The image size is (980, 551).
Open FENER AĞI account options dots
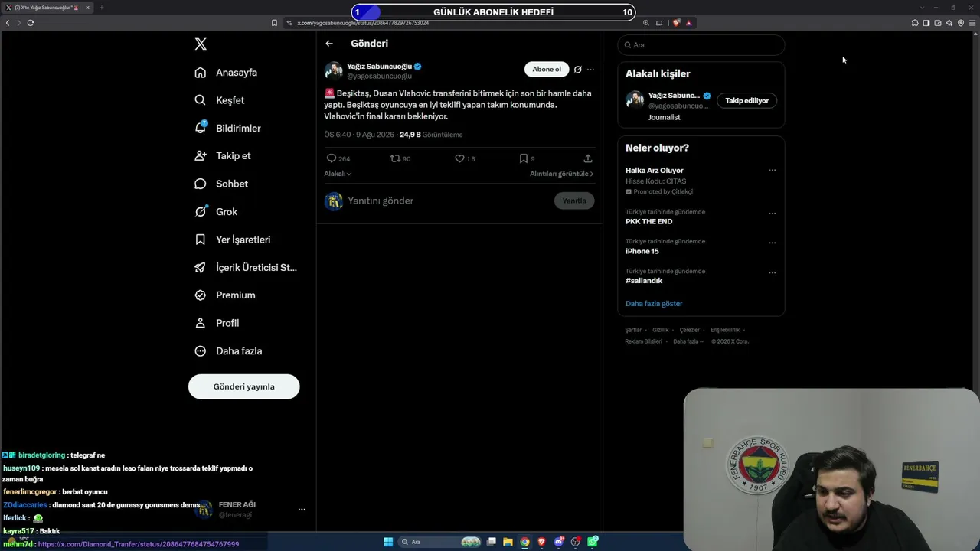pos(302,510)
